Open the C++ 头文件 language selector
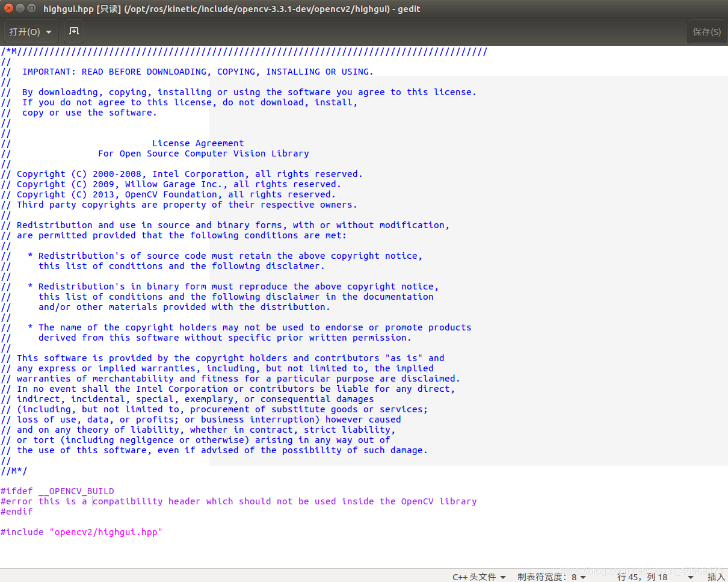Screen dimensions: 728x582 coord(479,577)
